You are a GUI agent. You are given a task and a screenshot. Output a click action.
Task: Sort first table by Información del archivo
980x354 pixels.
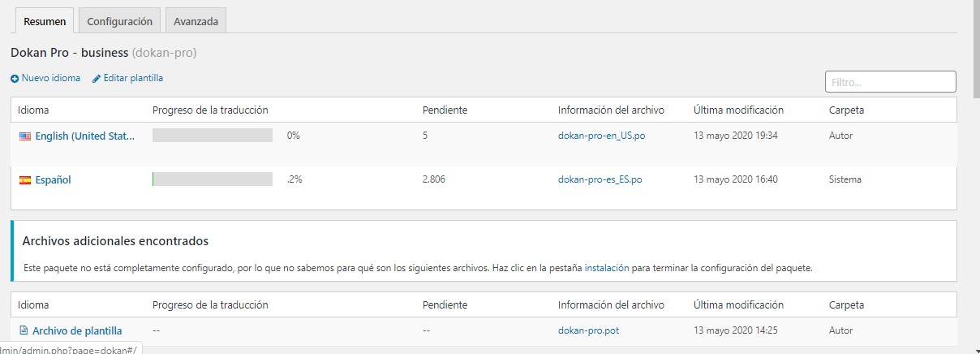click(611, 110)
